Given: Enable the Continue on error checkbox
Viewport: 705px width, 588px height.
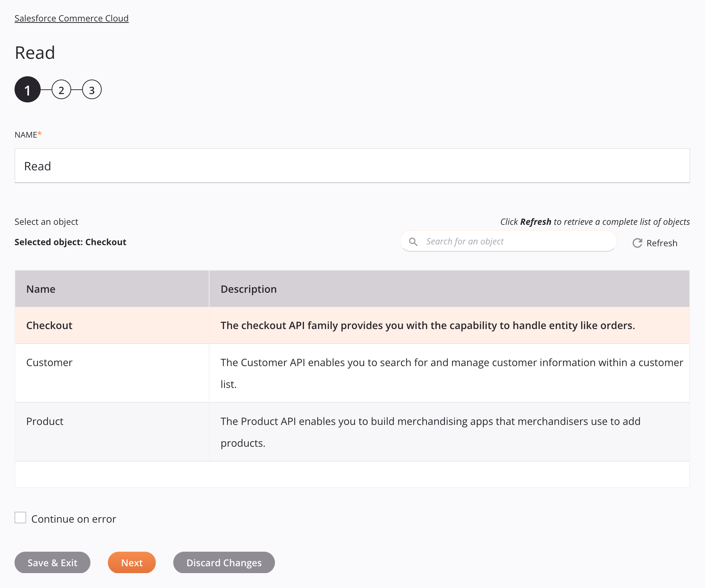Looking at the screenshot, I should click(x=20, y=518).
